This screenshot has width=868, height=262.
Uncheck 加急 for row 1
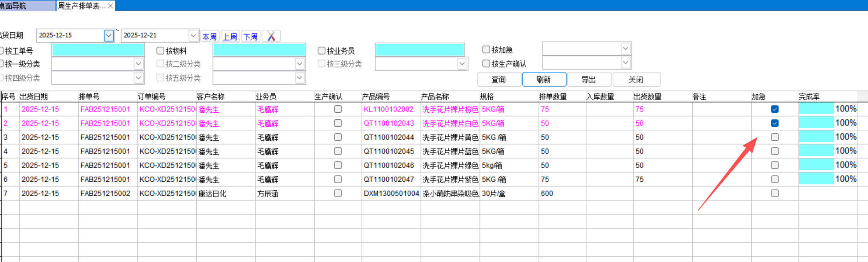pos(775,109)
